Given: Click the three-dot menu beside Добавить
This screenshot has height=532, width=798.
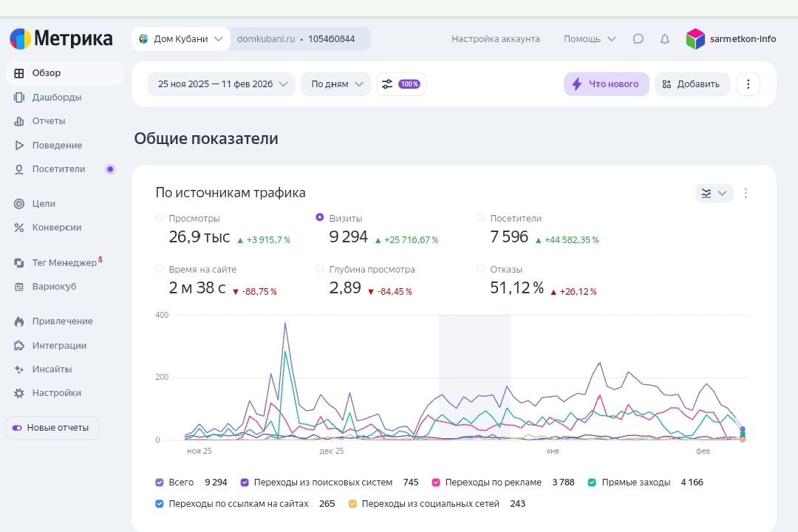Looking at the screenshot, I should 748,84.
